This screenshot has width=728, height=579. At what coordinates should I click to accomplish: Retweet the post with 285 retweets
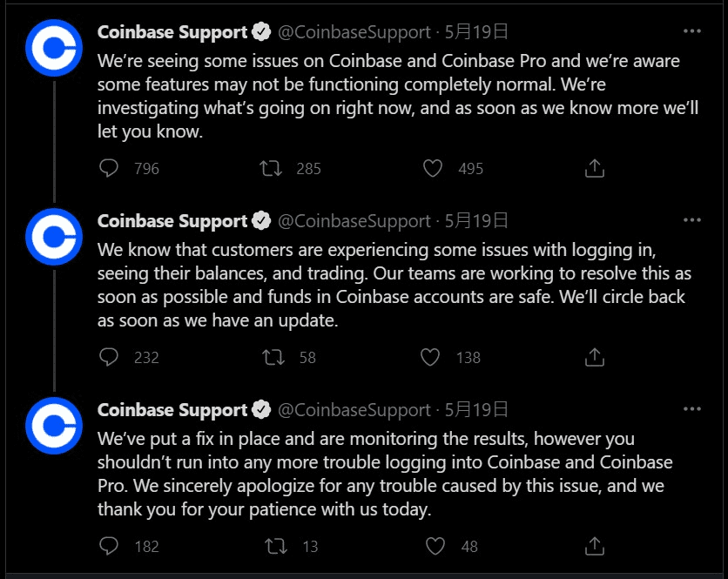coord(272,168)
